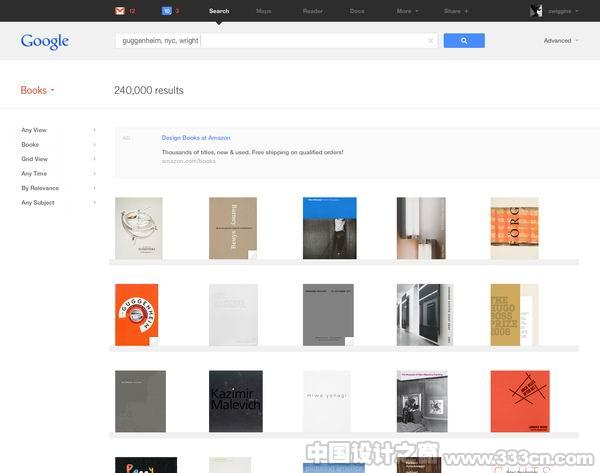Select the Search tab in top bar
The height and width of the screenshot is (473, 600).
219,11
